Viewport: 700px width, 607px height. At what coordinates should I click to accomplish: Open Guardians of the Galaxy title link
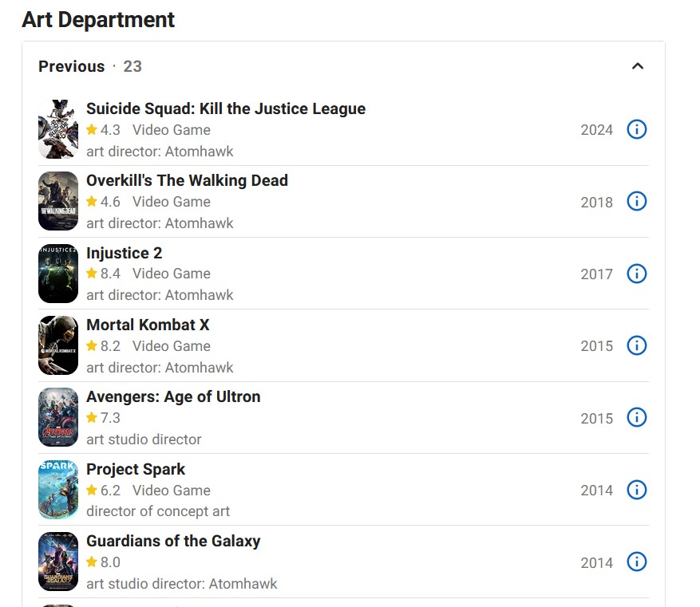[x=173, y=541]
